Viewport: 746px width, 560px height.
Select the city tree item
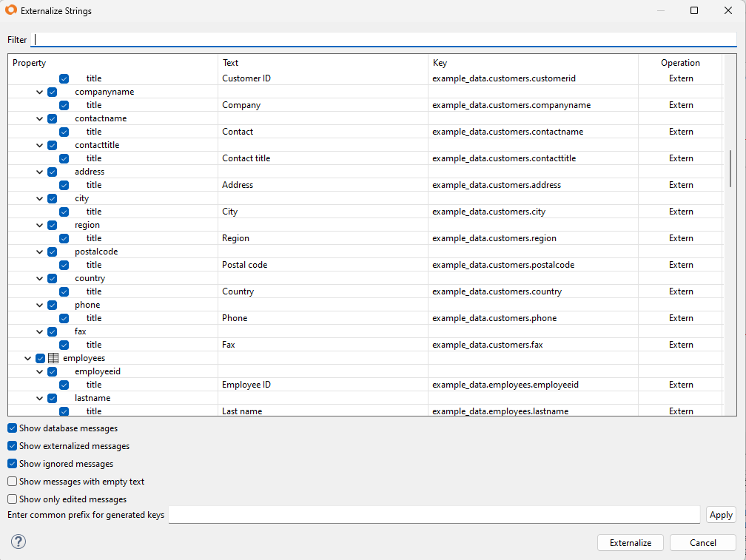(x=82, y=198)
